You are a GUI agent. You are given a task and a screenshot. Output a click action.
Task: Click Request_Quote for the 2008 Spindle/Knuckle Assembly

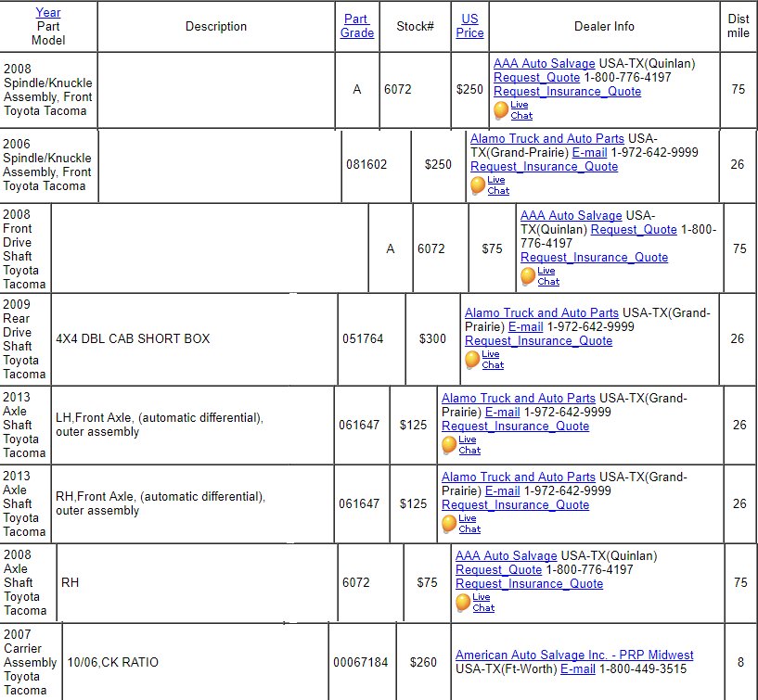pyautogui.click(x=536, y=77)
